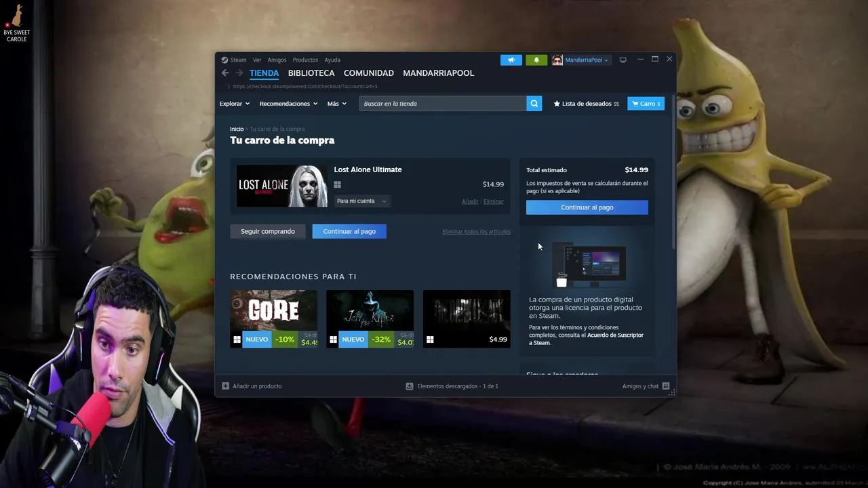Expand the Explorar dropdown
Viewport: 868px width, 488px height.
click(235, 104)
